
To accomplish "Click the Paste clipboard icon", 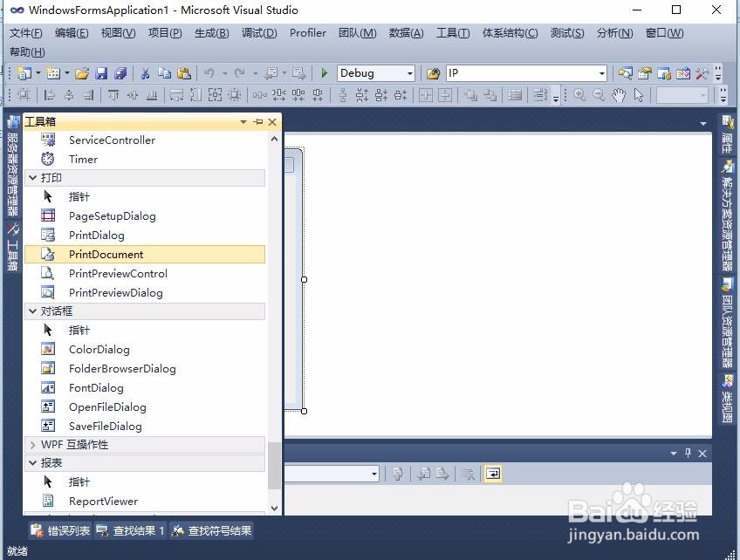I will [x=184, y=73].
